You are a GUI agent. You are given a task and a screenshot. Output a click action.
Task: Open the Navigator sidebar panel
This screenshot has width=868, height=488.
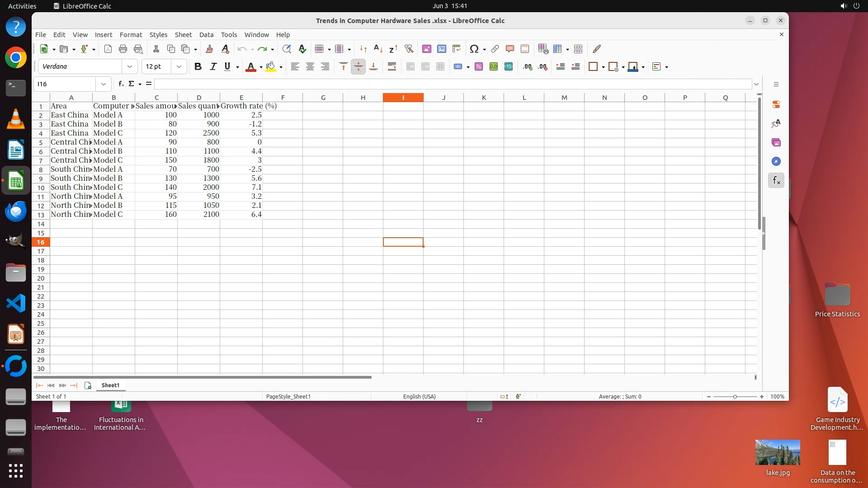[776, 162]
